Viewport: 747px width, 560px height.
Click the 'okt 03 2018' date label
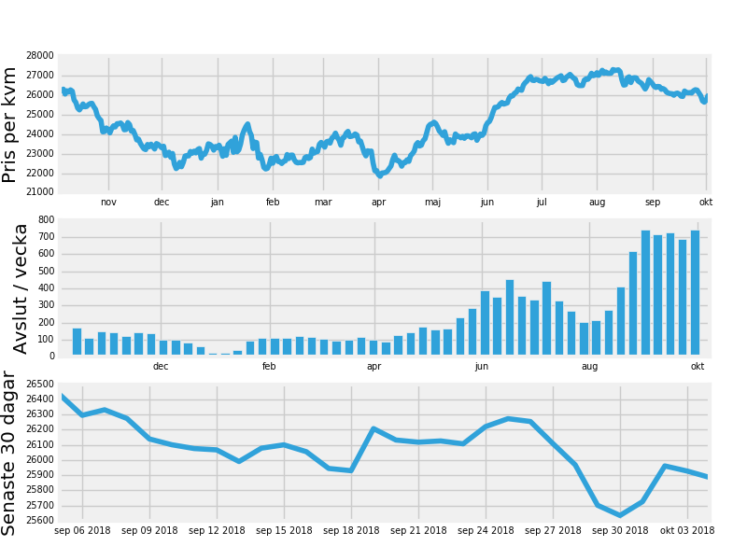coord(687,531)
